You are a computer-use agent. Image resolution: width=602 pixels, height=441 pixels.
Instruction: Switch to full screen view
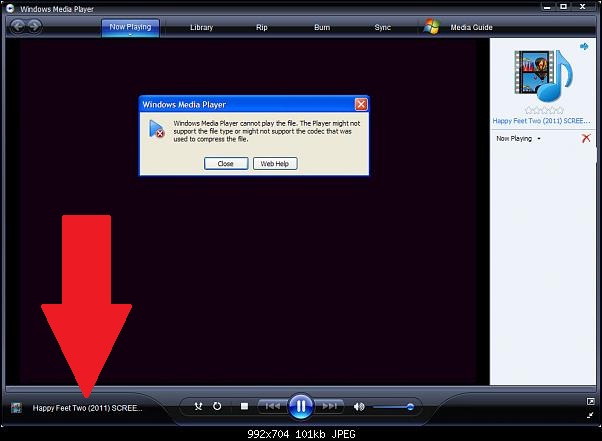coord(590,401)
